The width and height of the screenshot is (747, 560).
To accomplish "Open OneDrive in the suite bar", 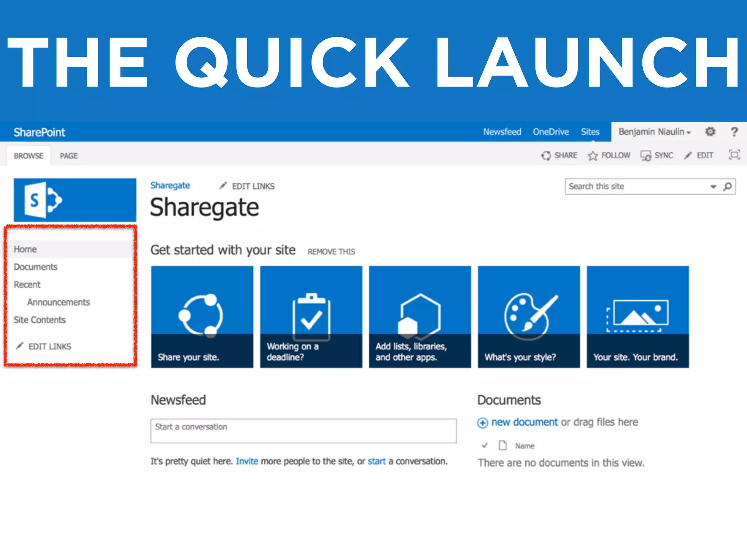I will tap(551, 132).
